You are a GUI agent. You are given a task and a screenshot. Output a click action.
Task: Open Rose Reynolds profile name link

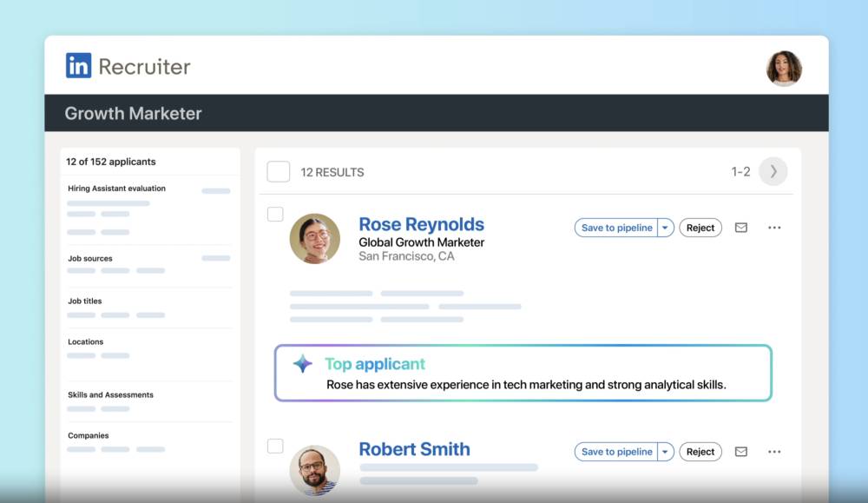421,224
